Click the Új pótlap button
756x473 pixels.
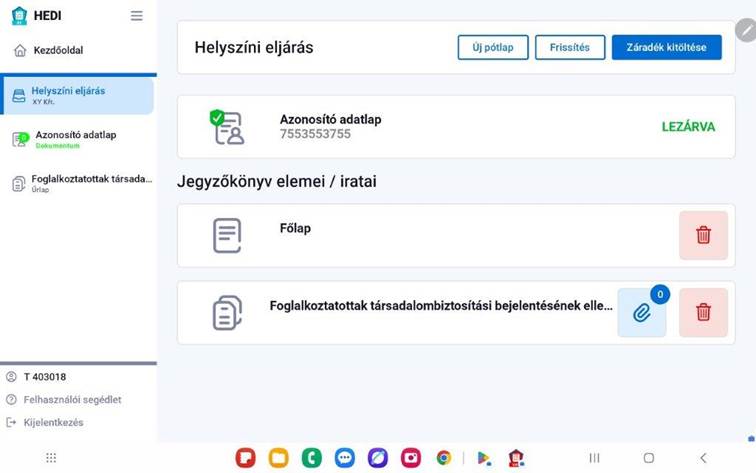tap(492, 48)
